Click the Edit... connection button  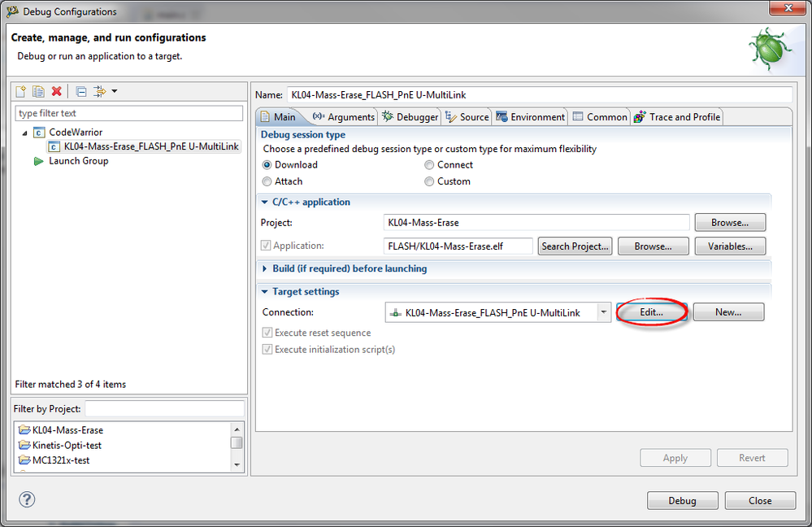tap(651, 312)
